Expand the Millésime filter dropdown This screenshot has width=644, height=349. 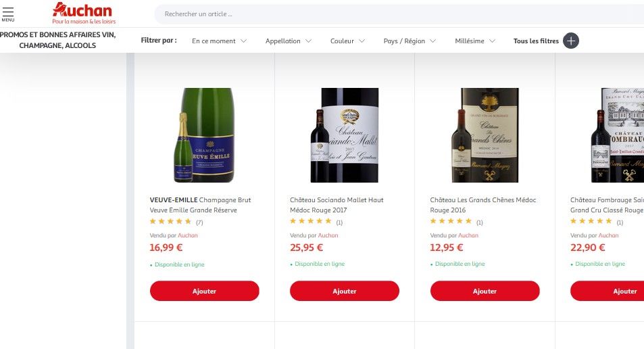tap(475, 41)
